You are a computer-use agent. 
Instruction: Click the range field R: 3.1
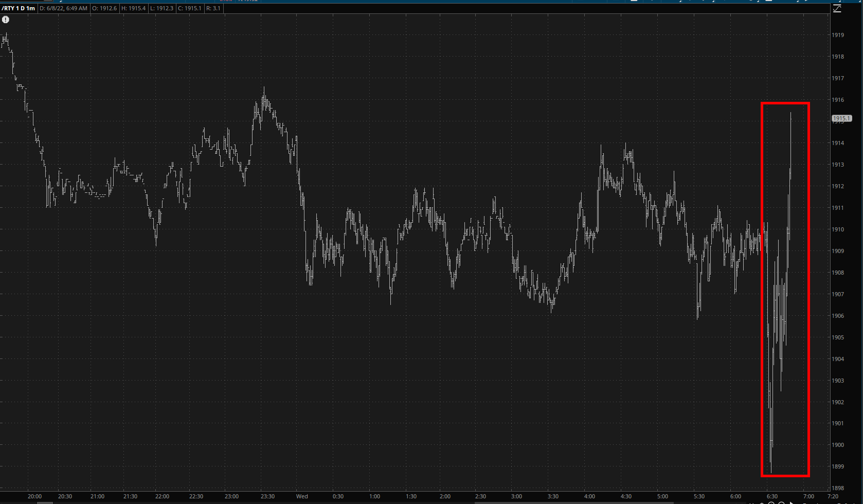pos(213,8)
